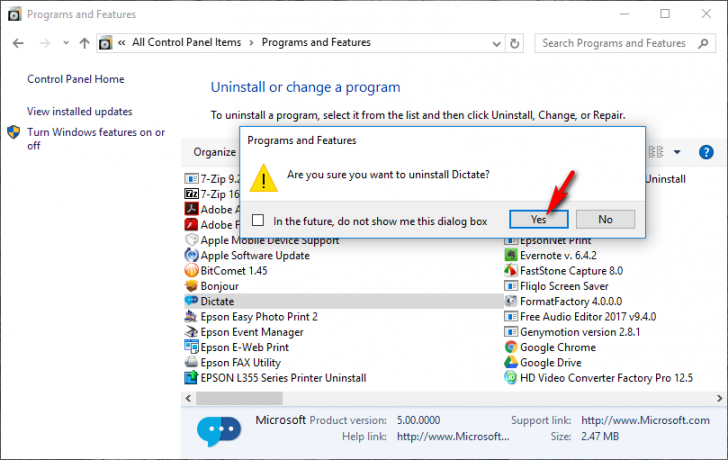The height and width of the screenshot is (460, 728).
Task: Click Programs and Features breadcrumb
Action: pyautogui.click(x=316, y=43)
